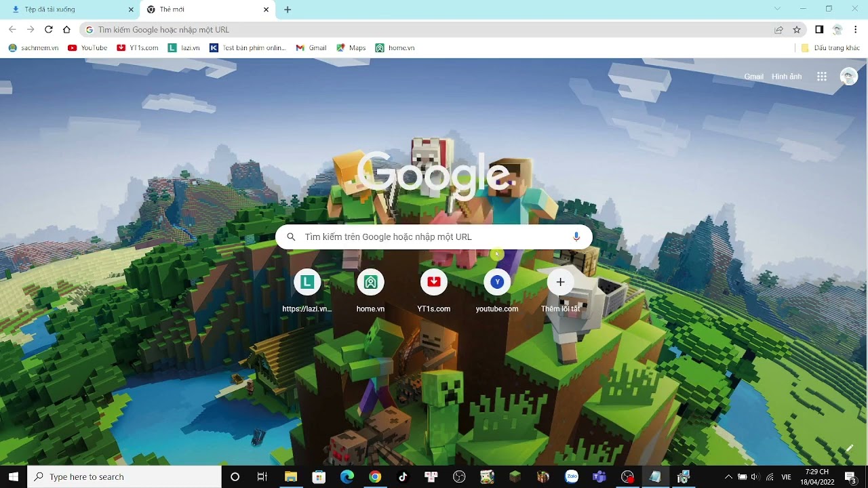
Task: Open the side panel icon in the toolbar
Action: [x=819, y=29]
